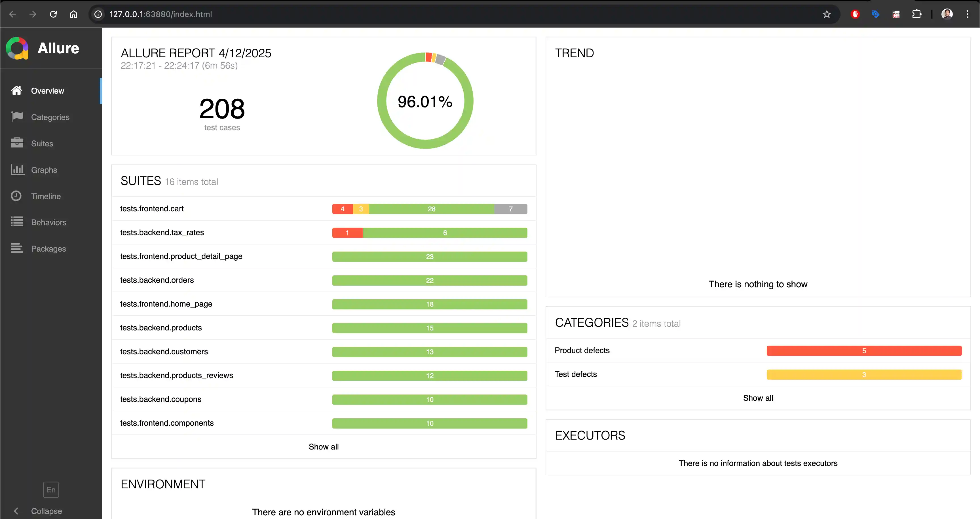Viewport: 980px width, 519px height.
Task: Select Suites in the sidebar menu
Action: tap(42, 143)
